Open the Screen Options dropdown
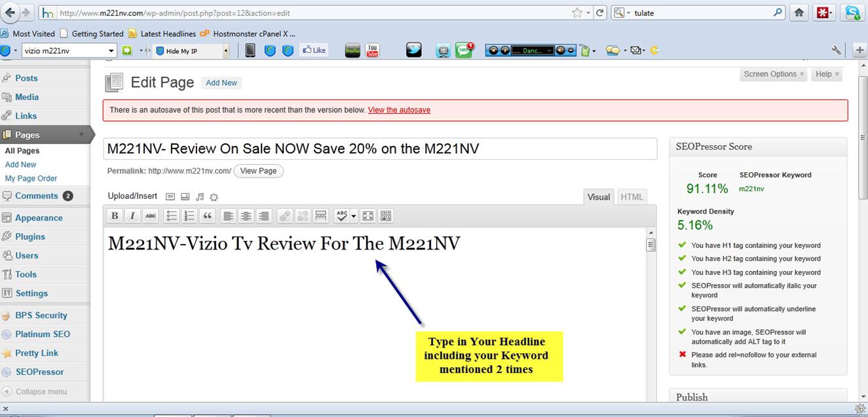 [x=774, y=75]
